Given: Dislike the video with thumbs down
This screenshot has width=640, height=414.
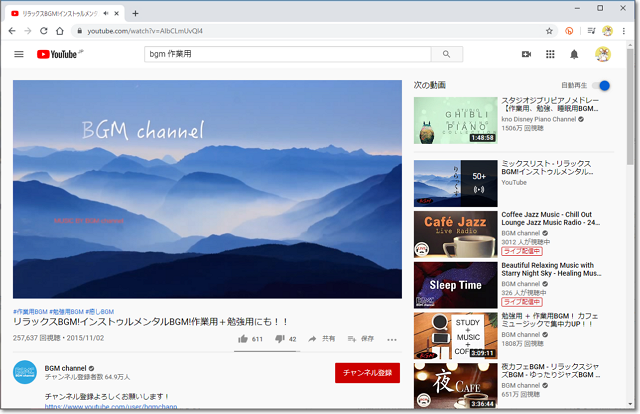Looking at the screenshot, I should [281, 339].
